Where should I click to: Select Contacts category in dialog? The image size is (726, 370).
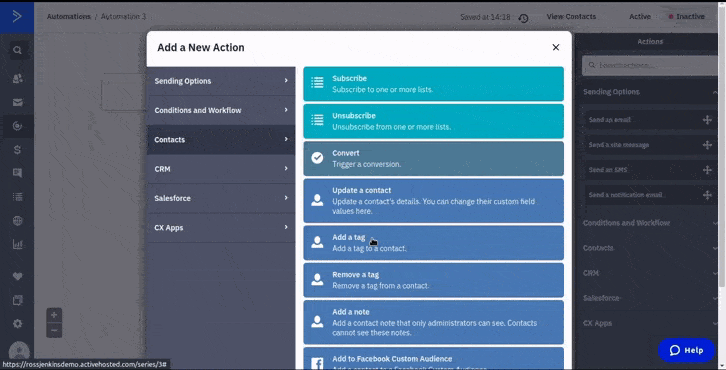221,139
